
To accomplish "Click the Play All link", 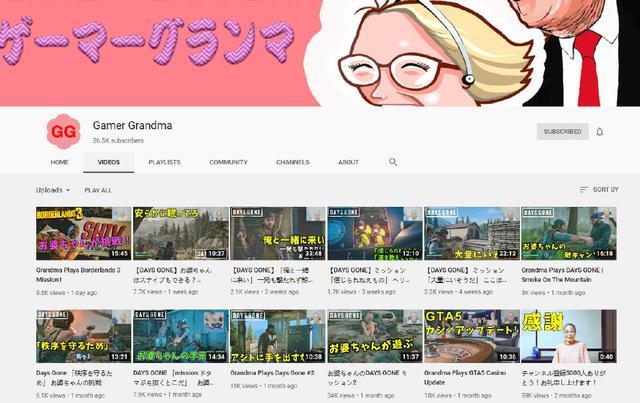I will pyautogui.click(x=98, y=190).
